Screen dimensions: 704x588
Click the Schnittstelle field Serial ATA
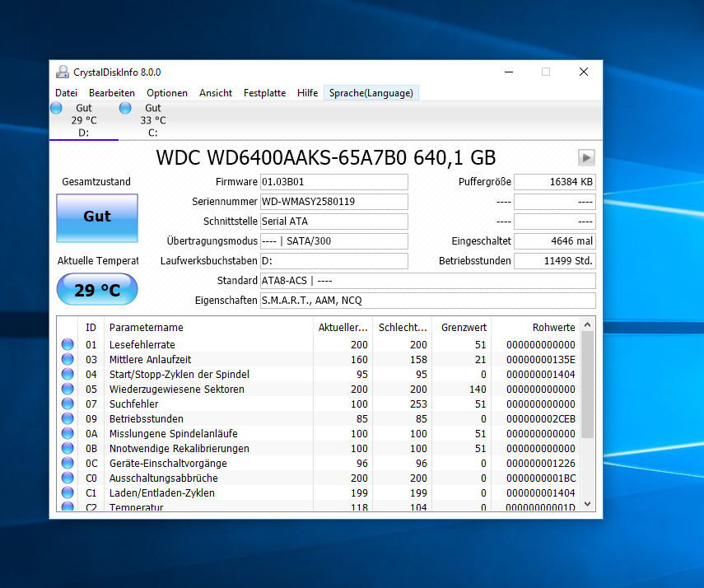(x=334, y=222)
